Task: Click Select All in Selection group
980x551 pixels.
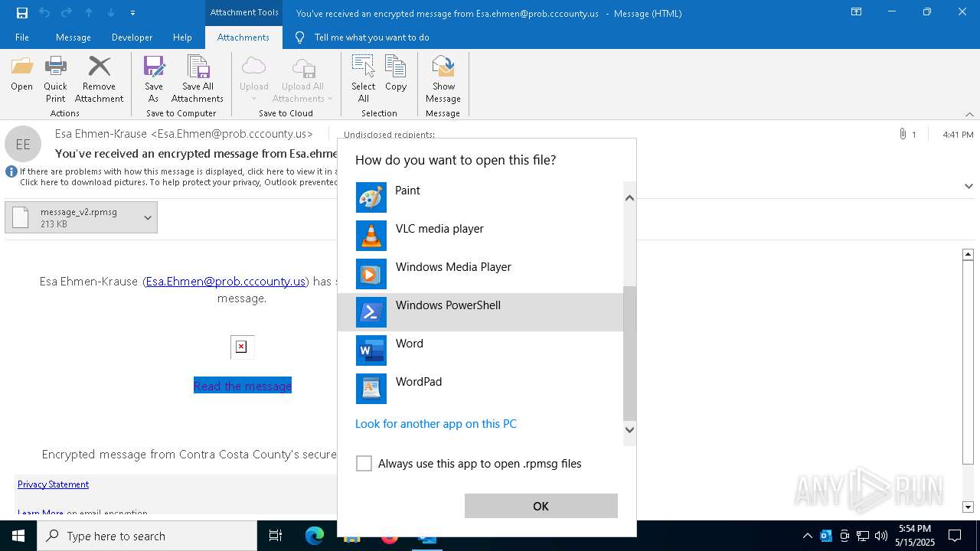Action: 363,80
